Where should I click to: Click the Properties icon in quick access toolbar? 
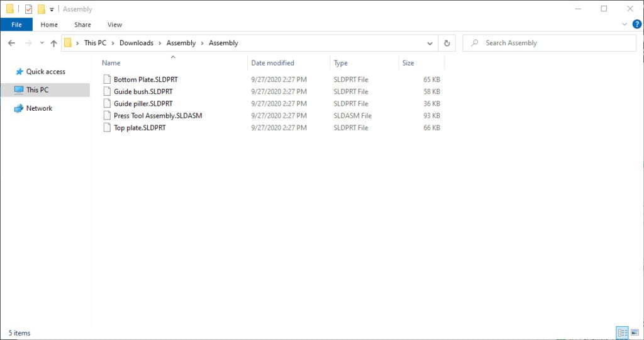tap(28, 9)
